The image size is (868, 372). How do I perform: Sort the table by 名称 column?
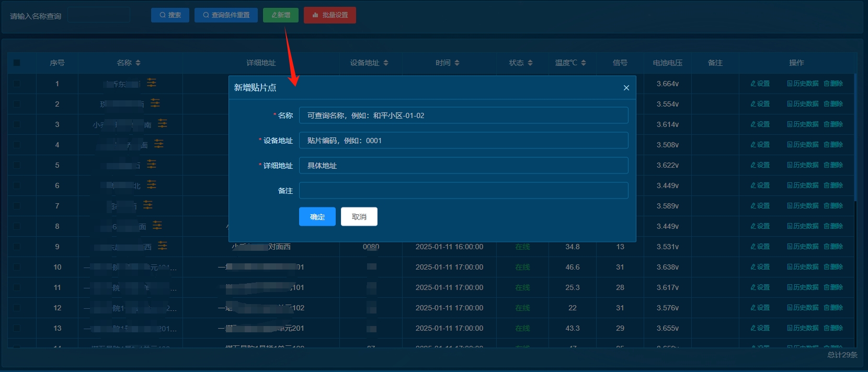(x=138, y=63)
